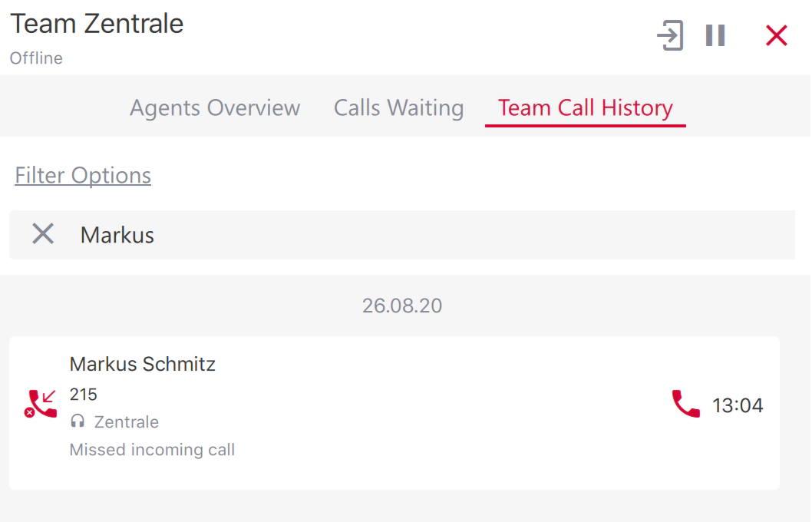This screenshot has width=812, height=522.
Task: Close the Team Zentrale panel
Action: click(776, 35)
